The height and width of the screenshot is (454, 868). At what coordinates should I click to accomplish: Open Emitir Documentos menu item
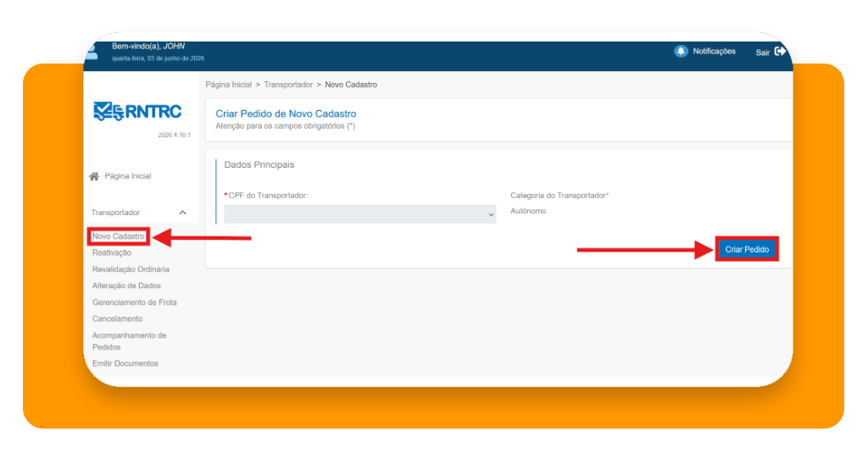tap(125, 363)
